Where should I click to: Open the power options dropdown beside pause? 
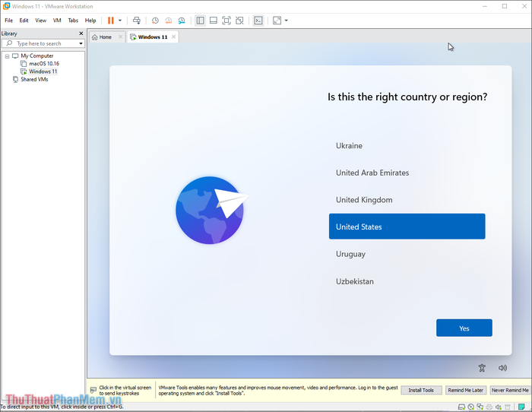(x=120, y=21)
